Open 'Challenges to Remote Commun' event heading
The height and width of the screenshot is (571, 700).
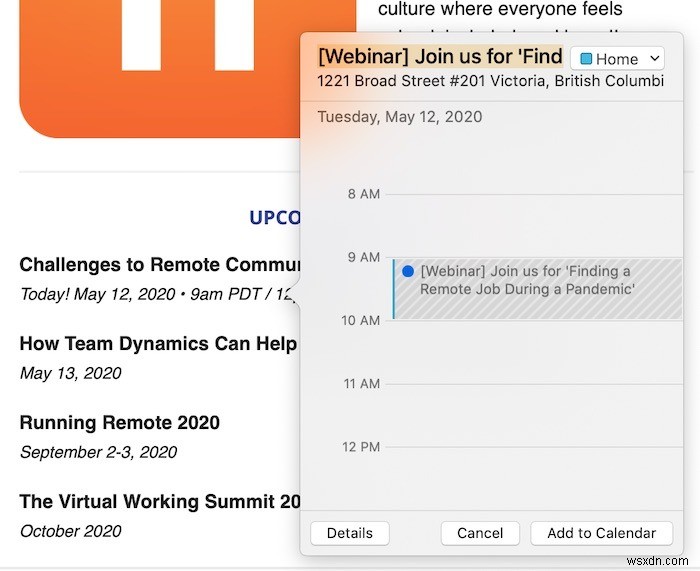point(160,265)
